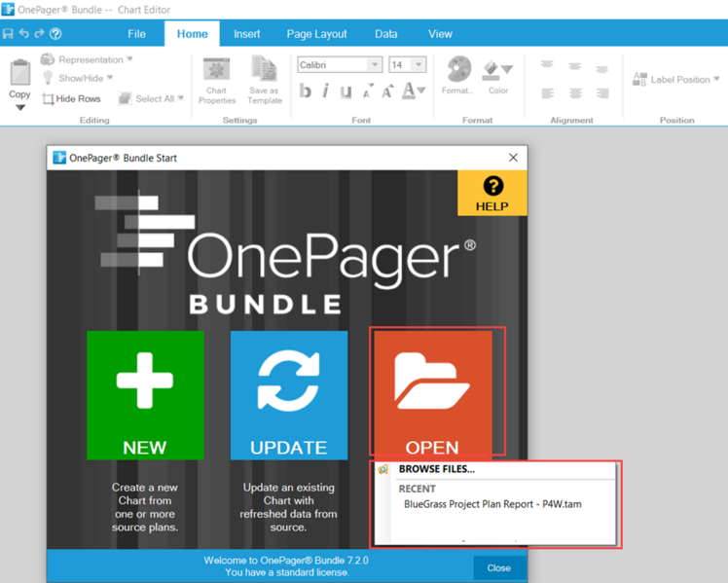The height and width of the screenshot is (583, 728).
Task: Click the decrease font size icon
Action: click(368, 91)
